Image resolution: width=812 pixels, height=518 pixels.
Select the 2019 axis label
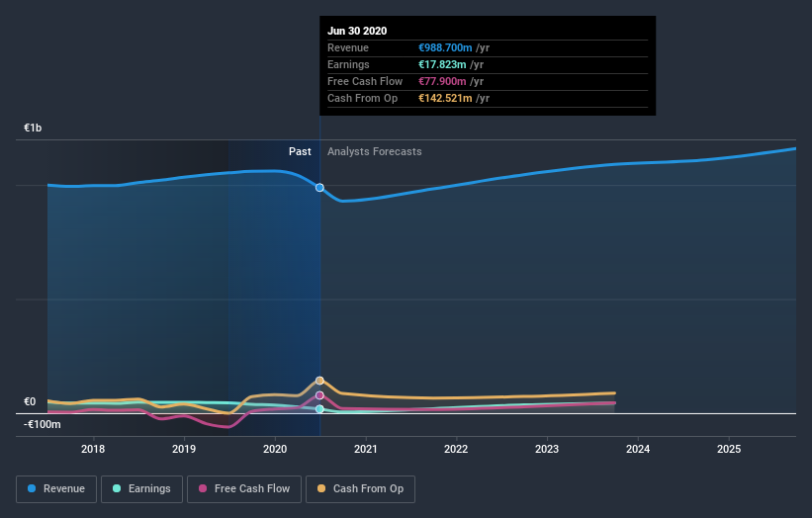click(x=184, y=449)
